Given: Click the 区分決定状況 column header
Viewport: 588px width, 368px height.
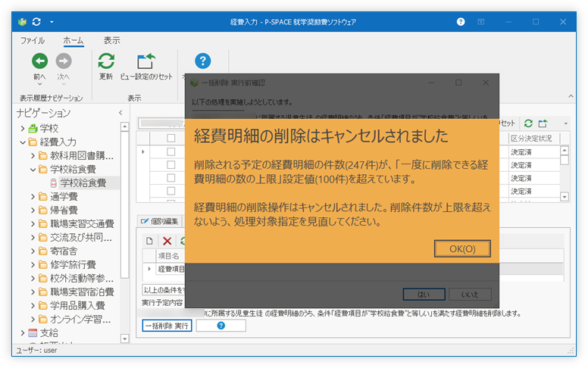Looking at the screenshot, I should pyautogui.click(x=534, y=139).
